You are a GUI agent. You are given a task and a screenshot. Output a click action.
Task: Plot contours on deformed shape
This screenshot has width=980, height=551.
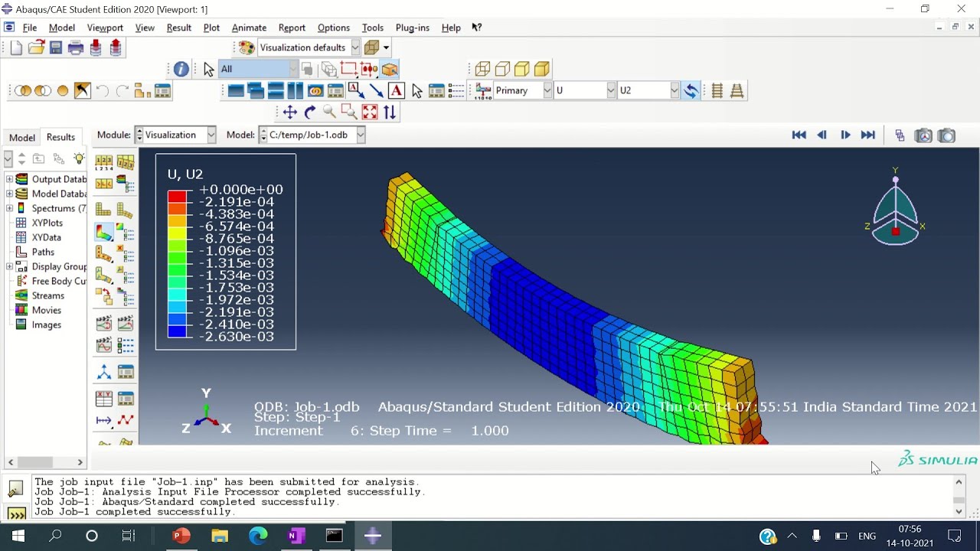[x=104, y=231]
